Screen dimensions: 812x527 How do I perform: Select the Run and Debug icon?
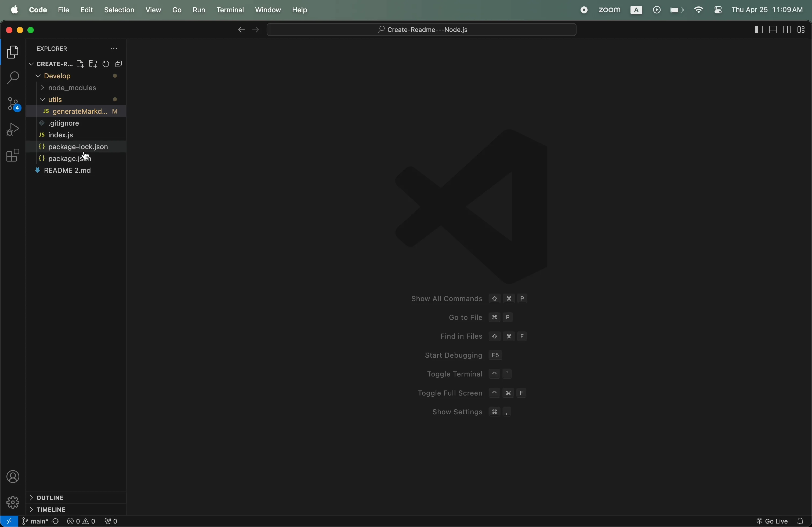tap(13, 129)
